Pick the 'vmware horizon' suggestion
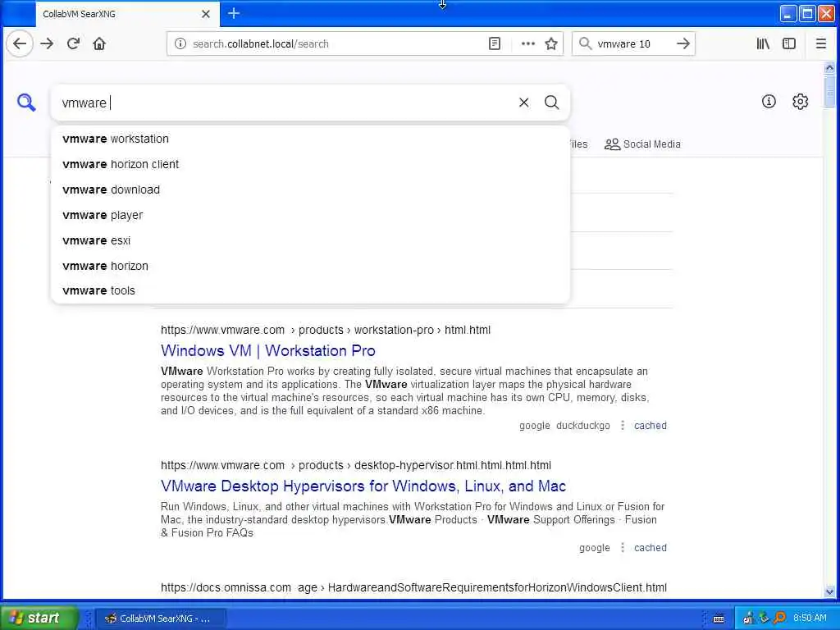The height and width of the screenshot is (630, 840). pyautogui.click(x=310, y=266)
